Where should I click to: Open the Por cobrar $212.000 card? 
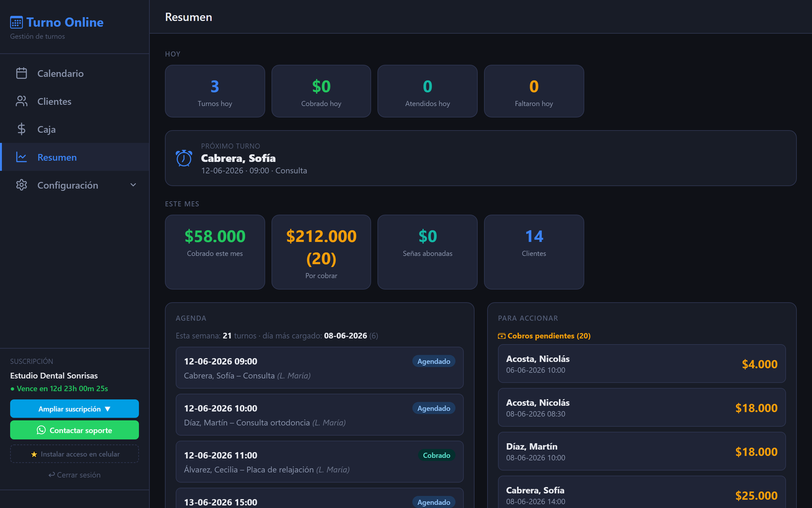321,252
